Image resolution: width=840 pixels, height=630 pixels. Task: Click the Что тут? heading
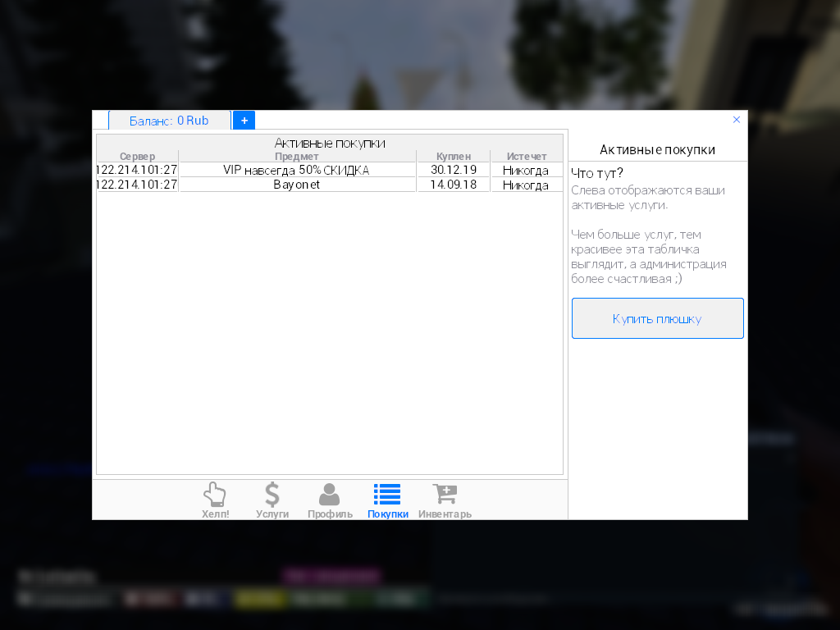597,173
